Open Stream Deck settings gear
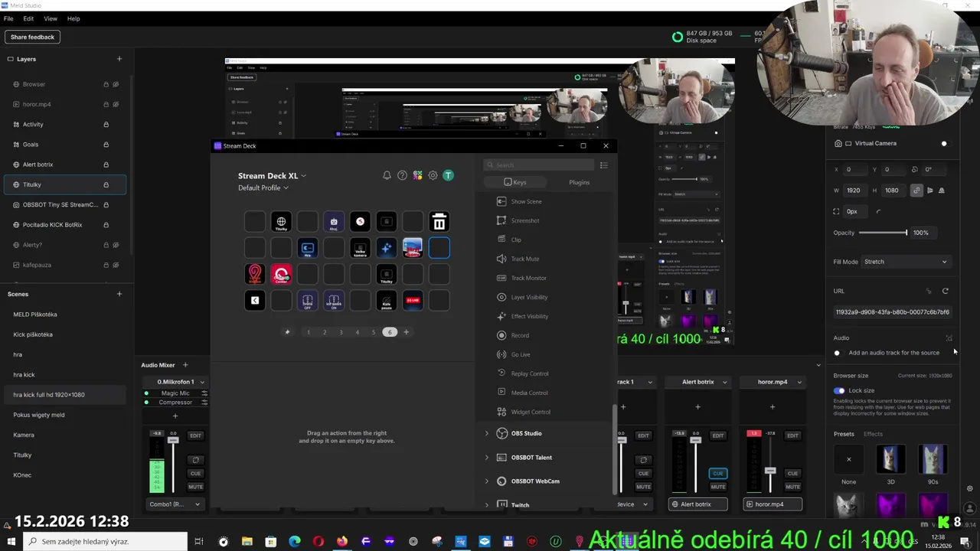Viewport: 980px width, 551px height. (x=433, y=175)
